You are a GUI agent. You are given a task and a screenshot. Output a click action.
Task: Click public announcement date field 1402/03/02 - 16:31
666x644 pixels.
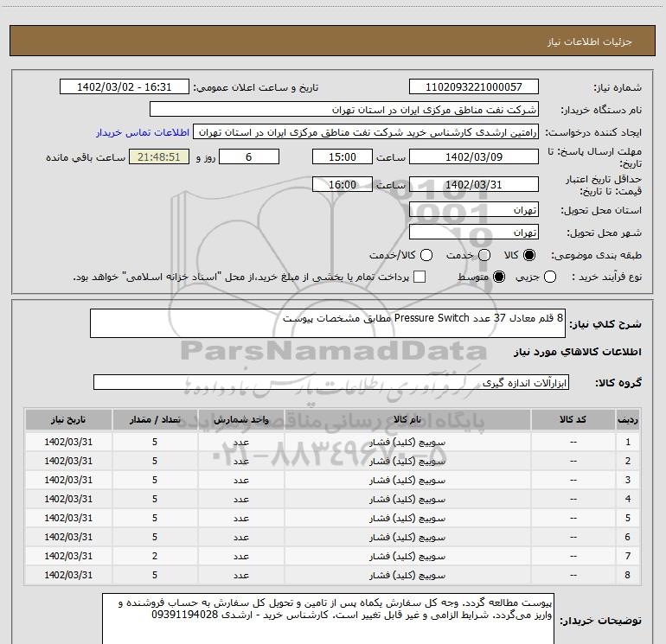[x=124, y=87]
